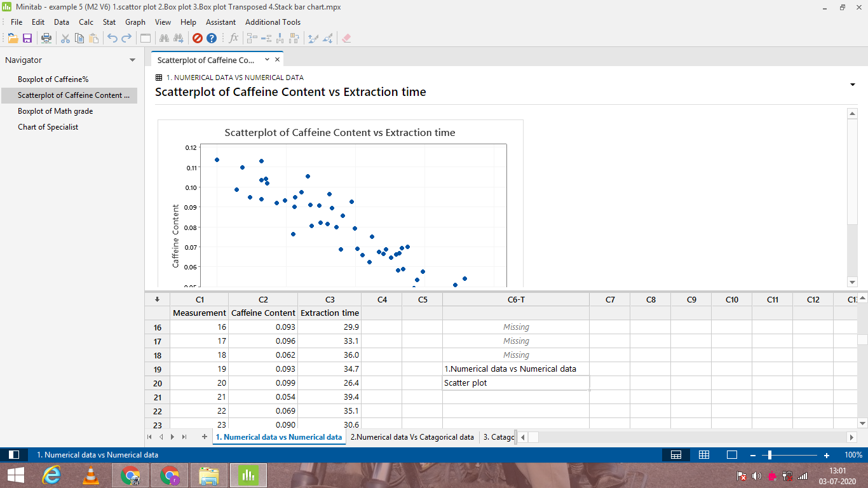Image resolution: width=868 pixels, height=488 pixels.
Task: Open the scatterplot output options dropdown arrow
Action: click(x=851, y=85)
